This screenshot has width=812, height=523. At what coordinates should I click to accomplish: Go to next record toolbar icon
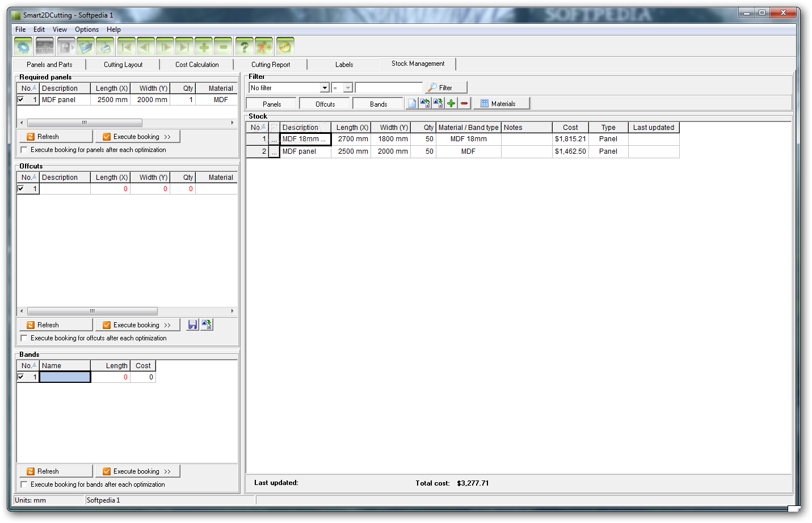click(165, 47)
